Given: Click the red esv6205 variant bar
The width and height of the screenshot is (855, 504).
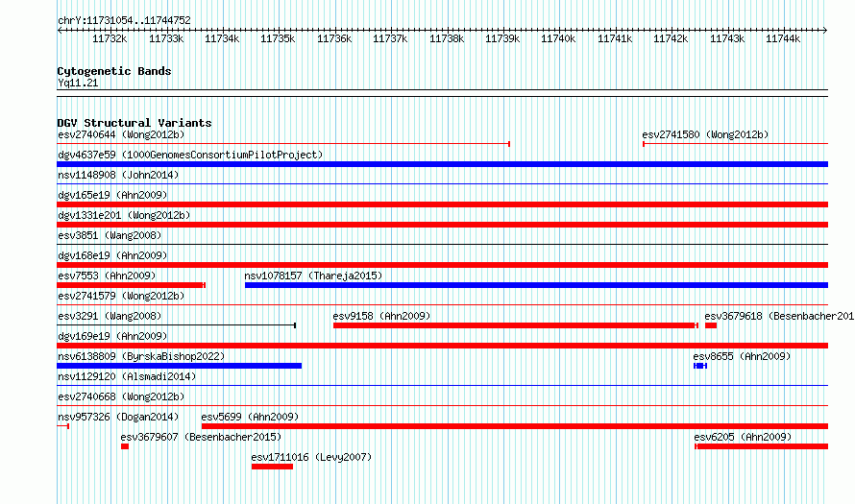Looking at the screenshot, I should tap(761, 446).
